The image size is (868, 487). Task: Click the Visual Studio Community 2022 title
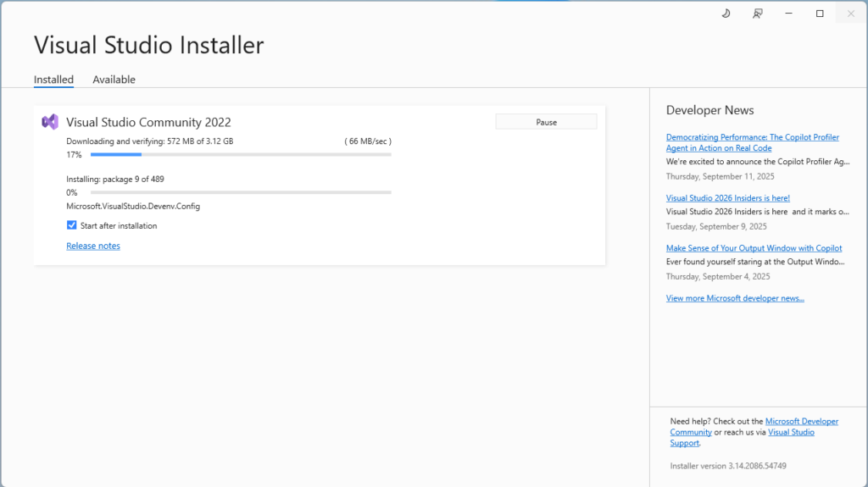(148, 122)
